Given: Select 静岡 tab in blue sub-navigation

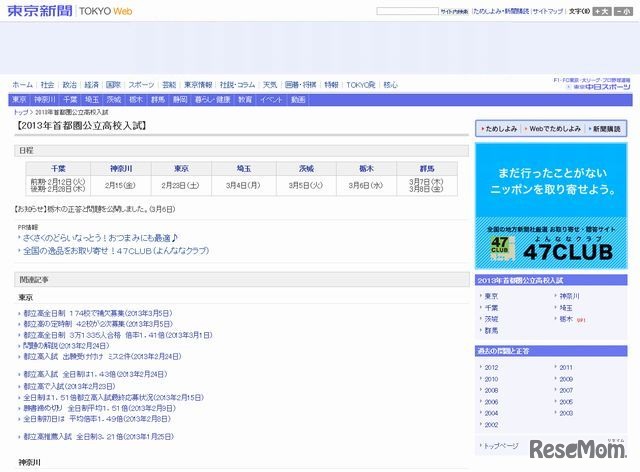Looking at the screenshot, I should coord(180,99).
